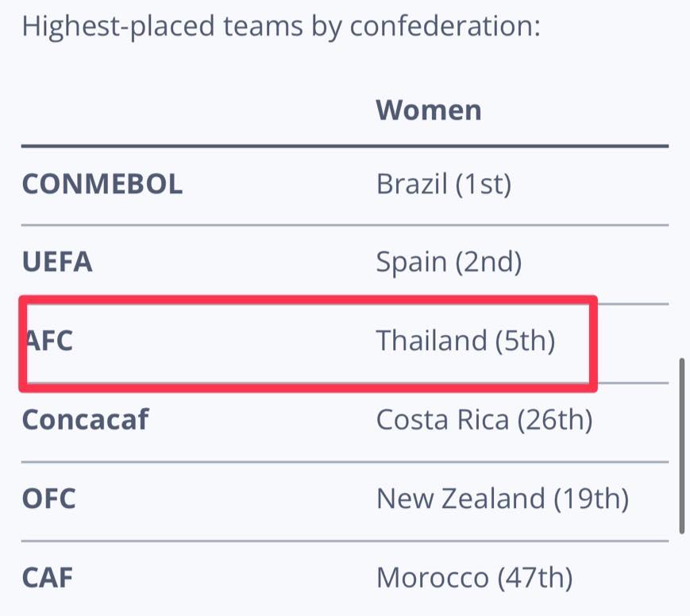
Task: Click the Concacaf row label
Action: (x=86, y=420)
